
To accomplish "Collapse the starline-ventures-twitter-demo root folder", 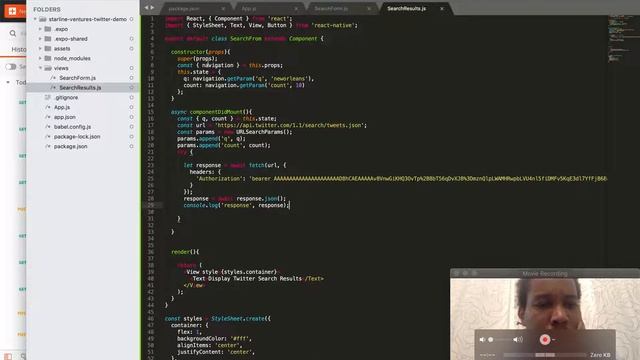I will pyautogui.click(x=35, y=19).
